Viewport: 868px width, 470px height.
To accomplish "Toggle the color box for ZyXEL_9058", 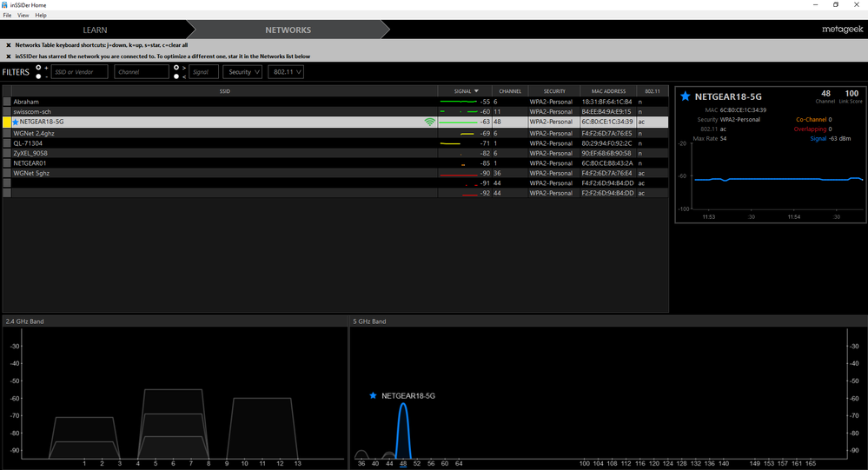I will click(x=7, y=154).
